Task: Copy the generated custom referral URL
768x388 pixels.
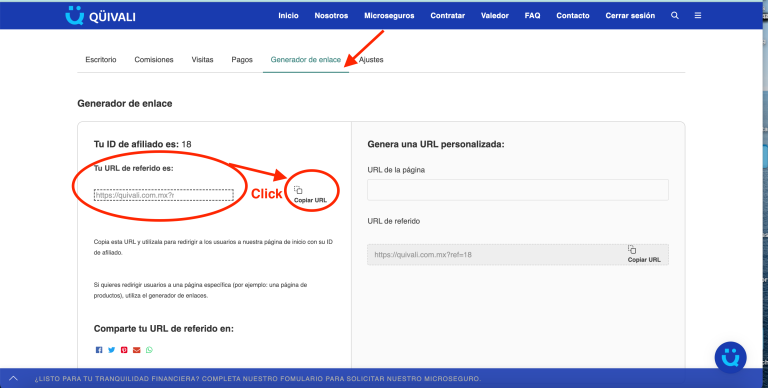Action: pyautogui.click(x=644, y=254)
